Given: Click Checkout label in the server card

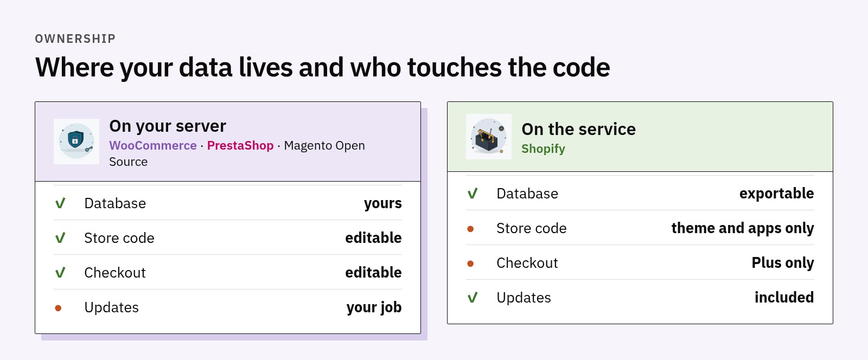Looking at the screenshot, I should coord(115,273).
